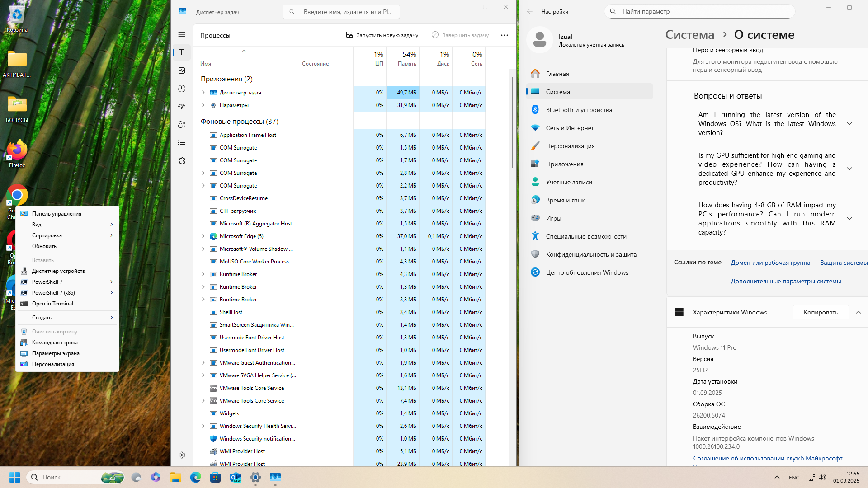Open Performance page icon in Task Manager
The image size is (868, 488).
(x=182, y=70)
